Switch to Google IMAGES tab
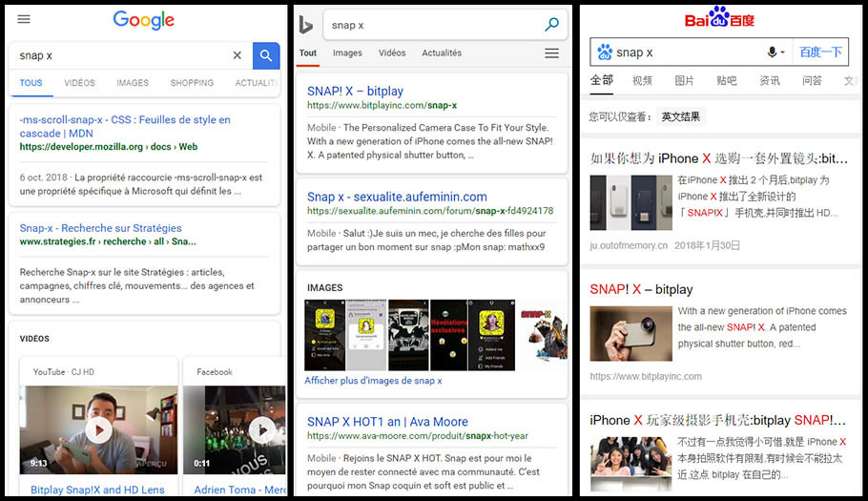Screen dimensions: 868x501 tap(133, 83)
